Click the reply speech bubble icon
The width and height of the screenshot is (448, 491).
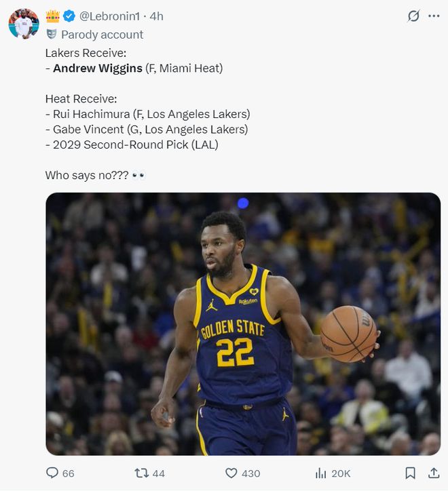(52, 473)
